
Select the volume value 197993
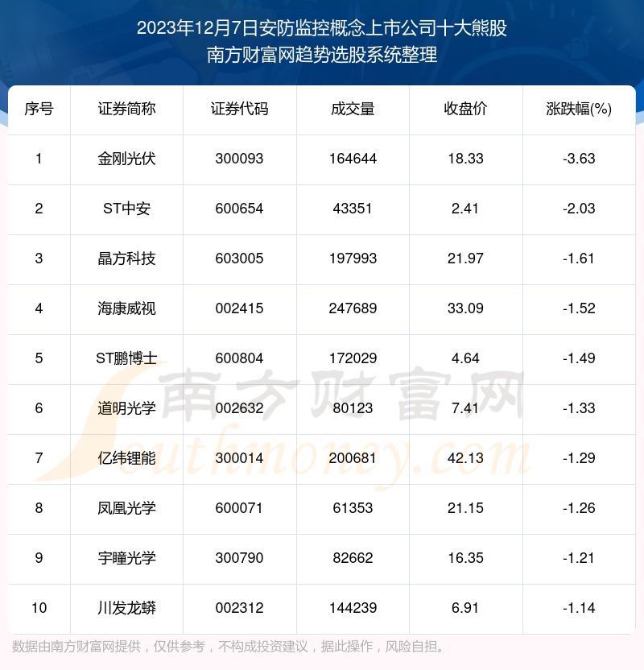pyautogui.click(x=353, y=259)
